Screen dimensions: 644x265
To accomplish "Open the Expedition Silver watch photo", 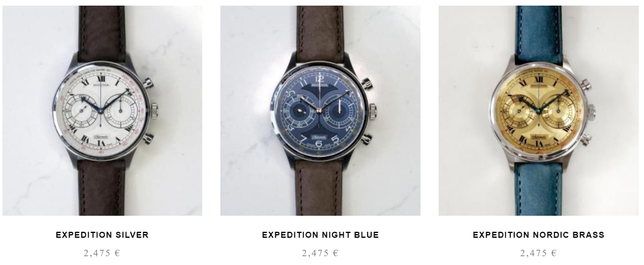I will 102,110.
